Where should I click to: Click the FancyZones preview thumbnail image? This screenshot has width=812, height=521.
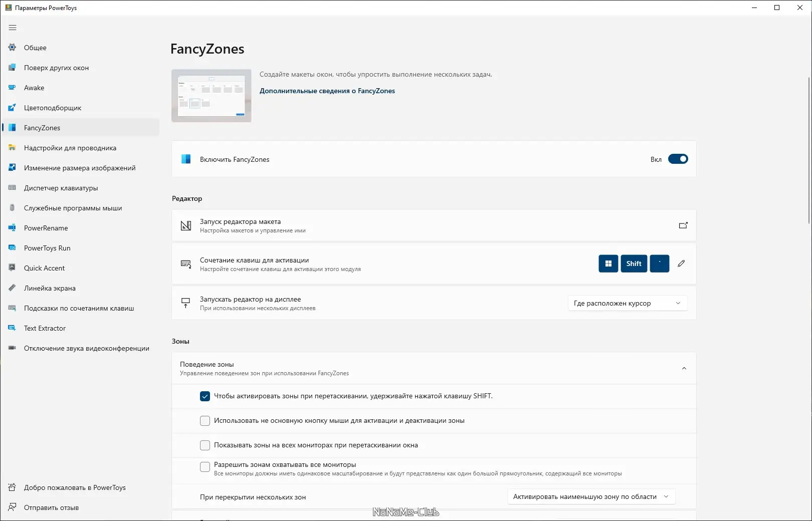[212, 96]
